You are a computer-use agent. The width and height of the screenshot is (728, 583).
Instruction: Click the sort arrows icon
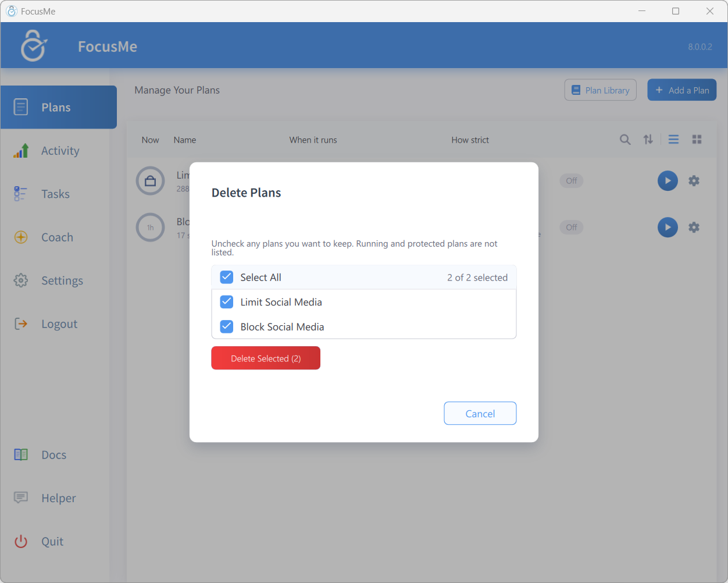648,140
